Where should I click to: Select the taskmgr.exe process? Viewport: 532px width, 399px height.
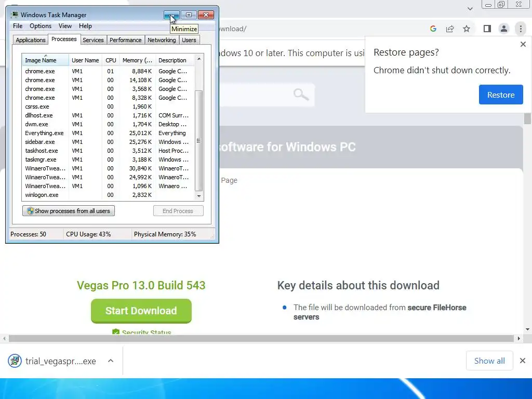click(108, 159)
